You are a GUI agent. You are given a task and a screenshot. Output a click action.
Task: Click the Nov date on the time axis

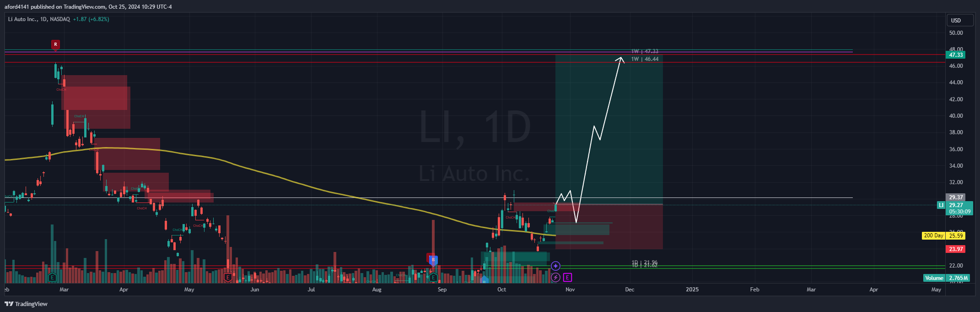pyautogui.click(x=570, y=290)
